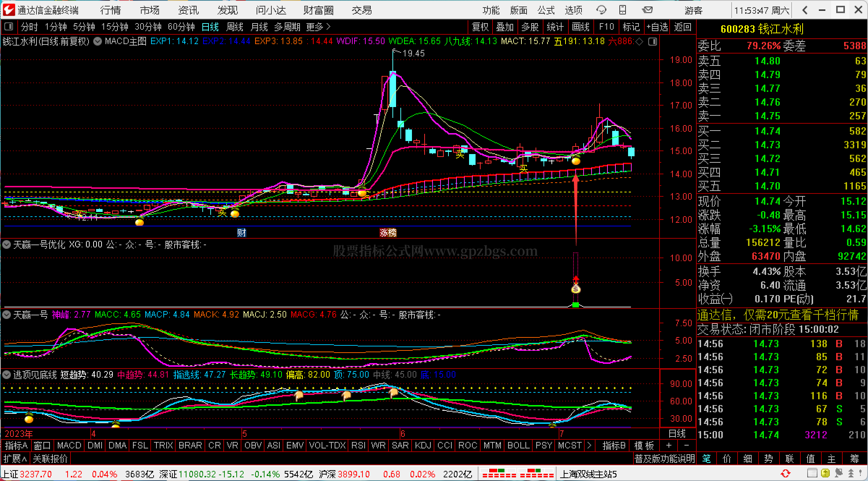Select the 日线 daily period
Image resolution: width=868 pixels, height=481 pixels.
[x=210, y=27]
